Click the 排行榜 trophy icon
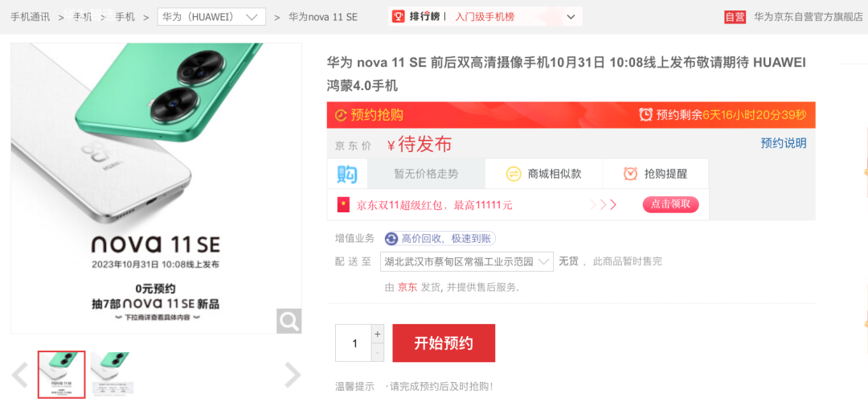868x407 pixels. point(399,17)
